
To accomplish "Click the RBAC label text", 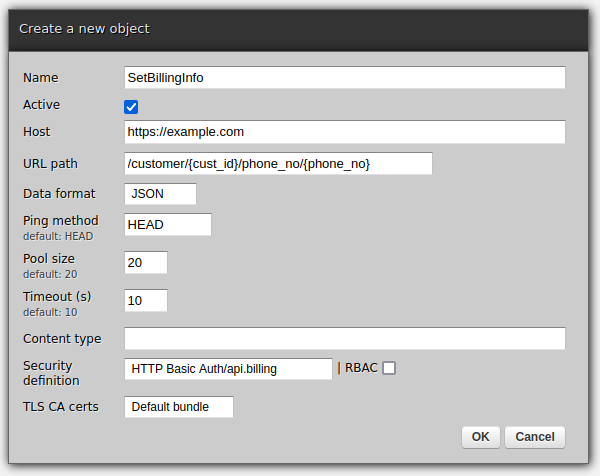I will pyautogui.click(x=361, y=368).
